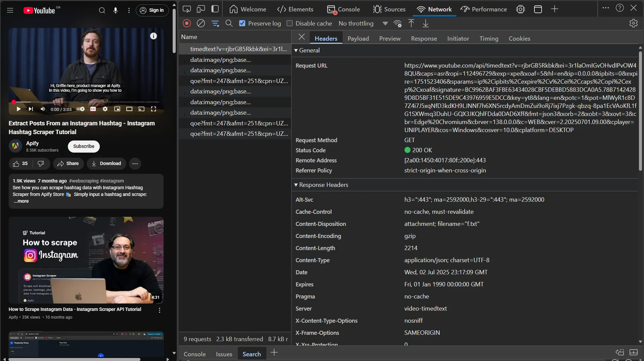Enable the Disable cache checkbox

point(290,23)
